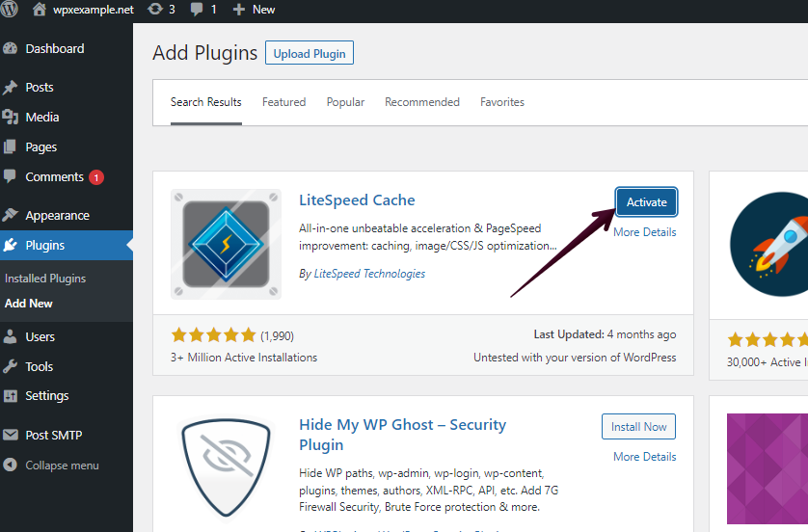Viewport: 808px width, 532px height.
Task: Install Hide My WP Ghost plugin
Action: 638,426
